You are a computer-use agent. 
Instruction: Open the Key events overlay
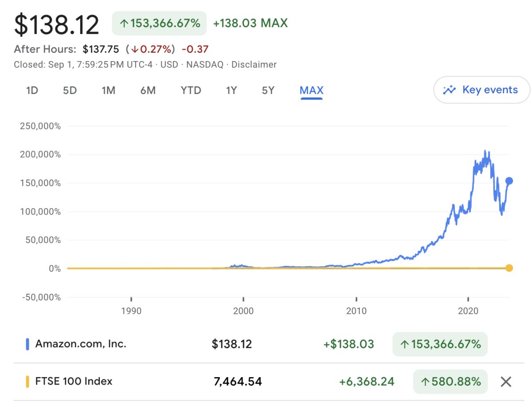481,90
